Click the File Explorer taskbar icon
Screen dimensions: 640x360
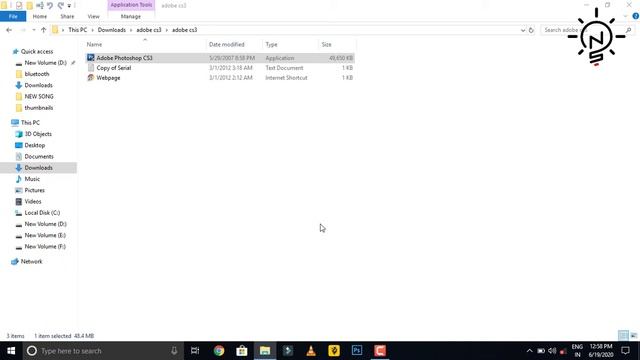tap(265, 351)
